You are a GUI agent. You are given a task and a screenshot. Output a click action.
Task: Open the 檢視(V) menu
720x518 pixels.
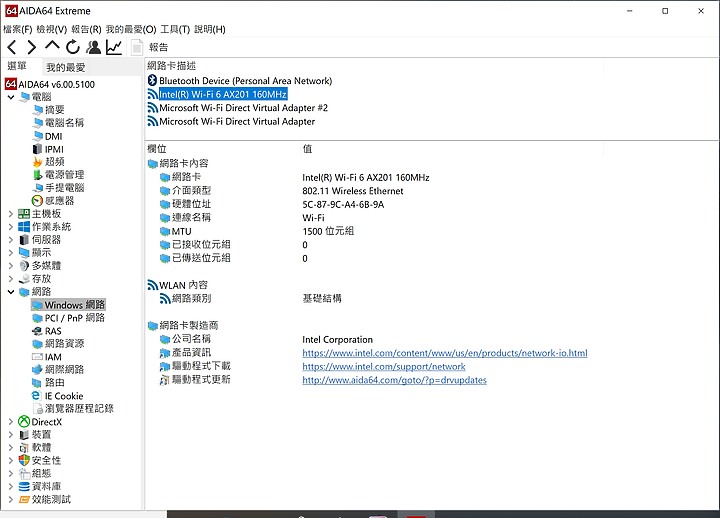pyautogui.click(x=51, y=29)
